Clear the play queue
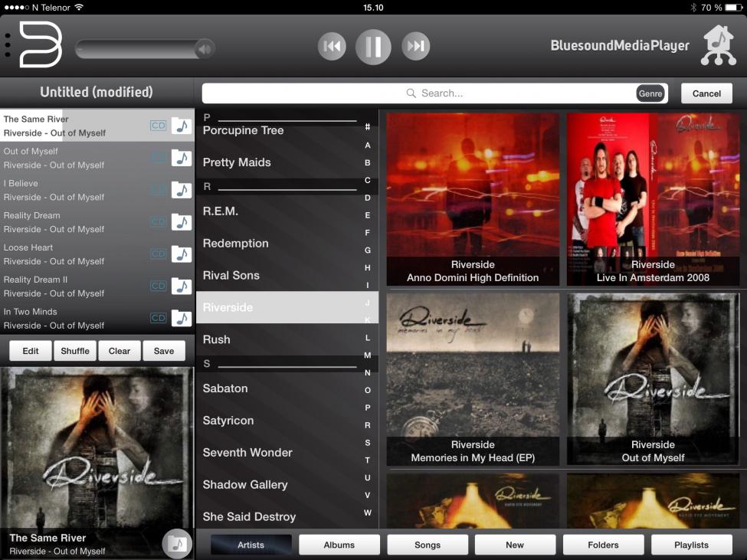The width and height of the screenshot is (747, 560). [x=119, y=351]
